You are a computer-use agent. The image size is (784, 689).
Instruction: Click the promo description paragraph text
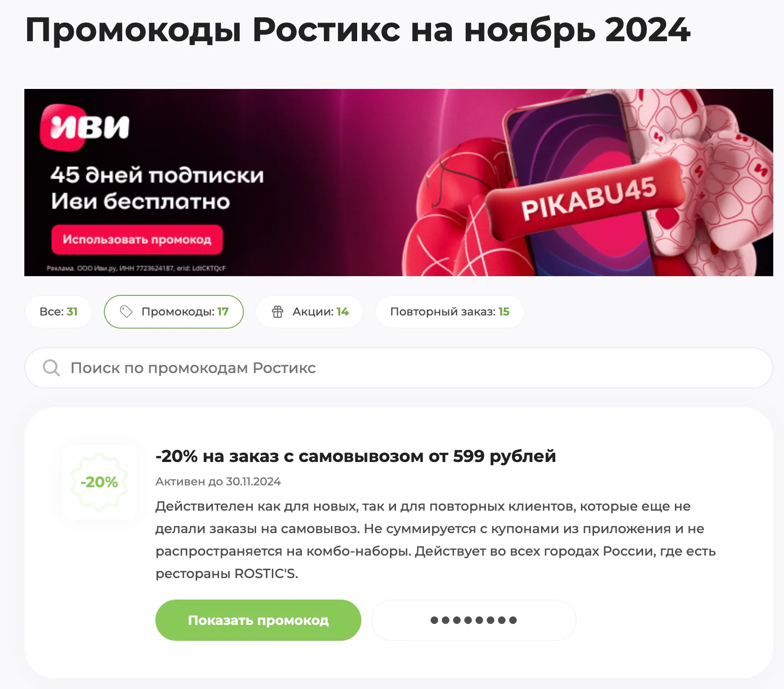click(x=435, y=540)
